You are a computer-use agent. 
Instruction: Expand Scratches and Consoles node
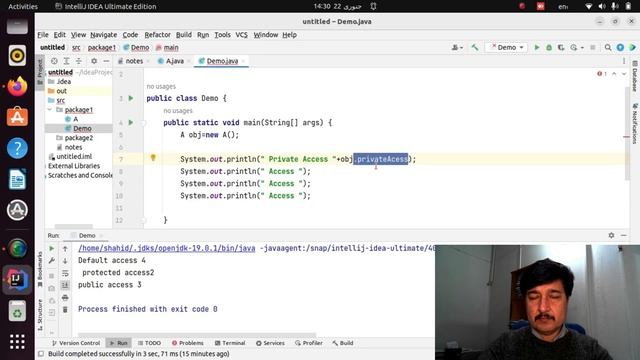[46, 175]
